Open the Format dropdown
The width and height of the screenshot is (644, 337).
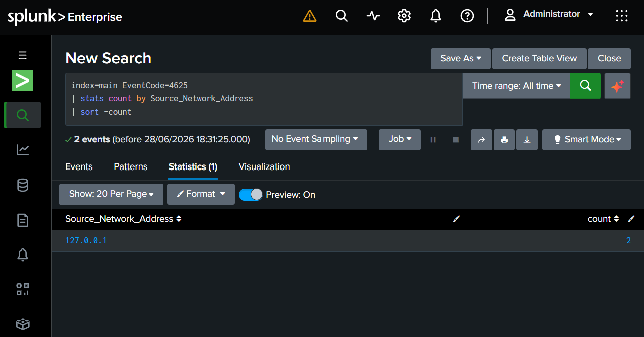(201, 194)
